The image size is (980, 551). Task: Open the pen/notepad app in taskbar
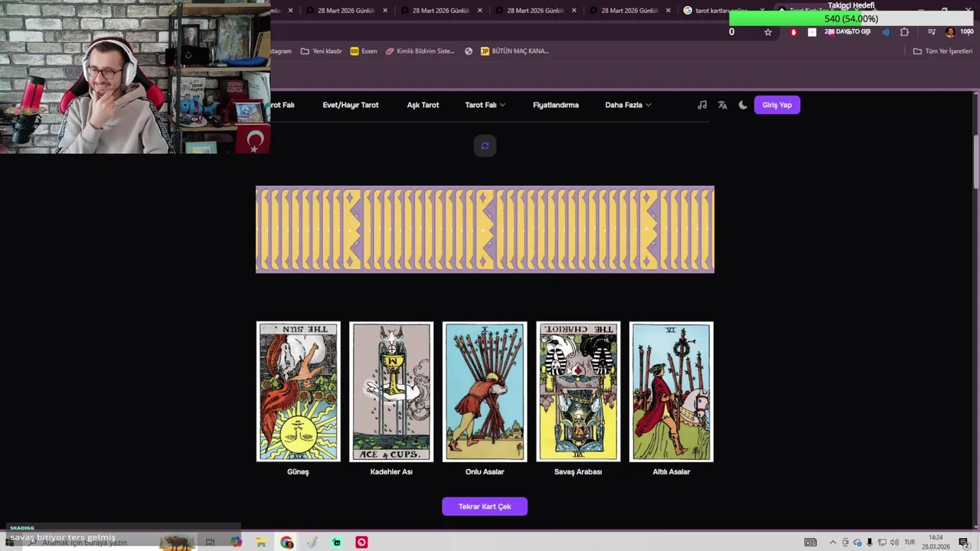[312, 543]
